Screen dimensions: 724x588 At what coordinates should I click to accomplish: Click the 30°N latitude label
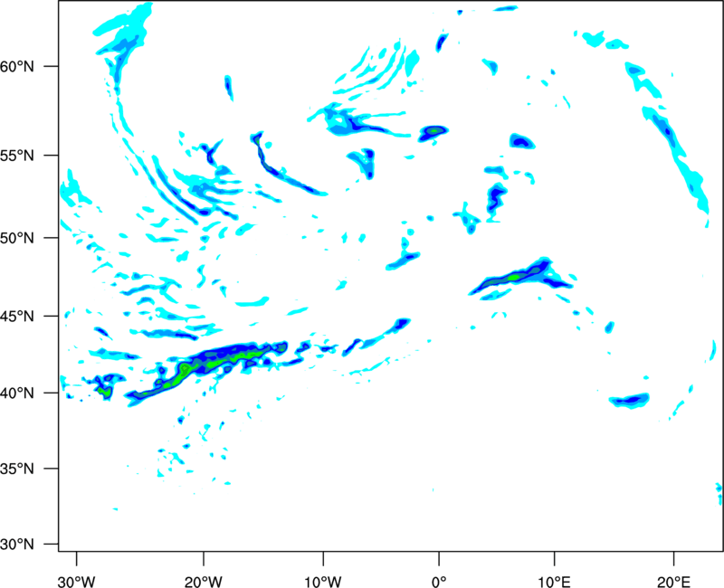pos(17,544)
